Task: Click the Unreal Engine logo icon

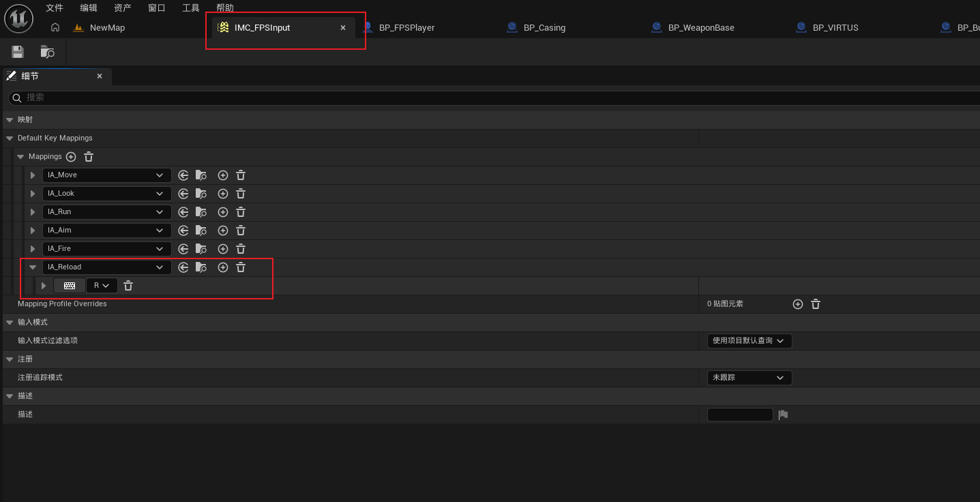Action: (19, 18)
